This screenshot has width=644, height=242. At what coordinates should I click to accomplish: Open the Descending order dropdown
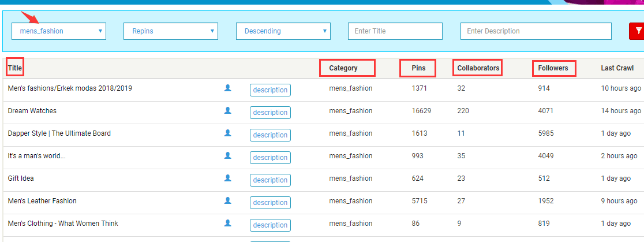click(x=283, y=31)
